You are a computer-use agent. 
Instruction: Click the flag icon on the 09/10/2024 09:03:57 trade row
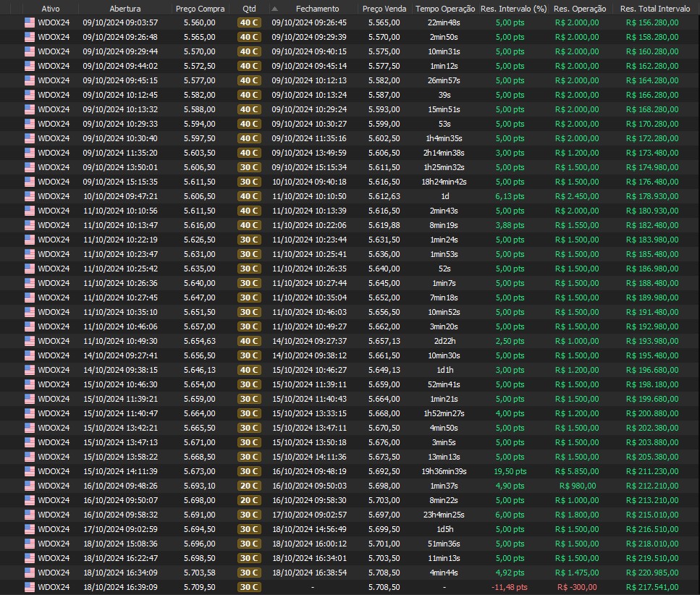coord(30,22)
